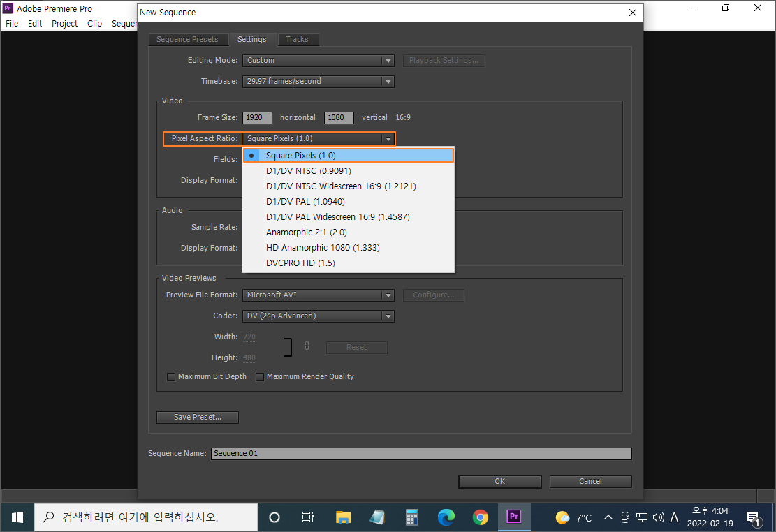Click the Reset button

coord(356,348)
